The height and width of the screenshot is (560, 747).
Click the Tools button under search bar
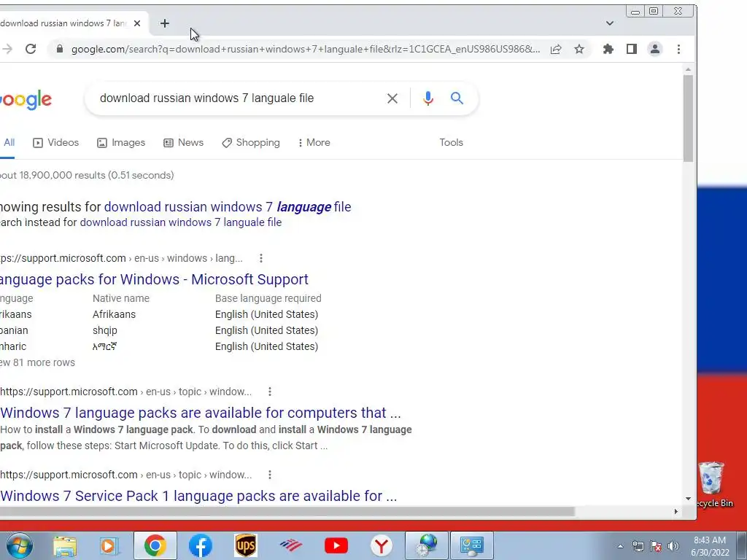(x=451, y=142)
